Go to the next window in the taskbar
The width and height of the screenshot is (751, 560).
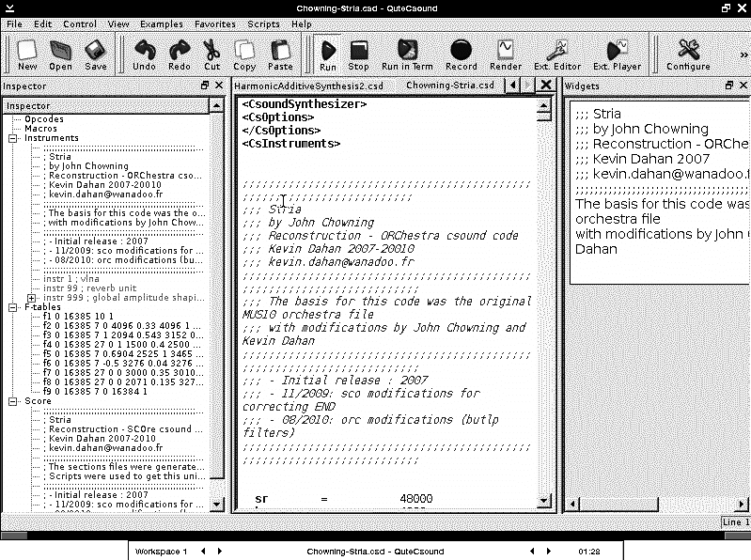point(549,552)
